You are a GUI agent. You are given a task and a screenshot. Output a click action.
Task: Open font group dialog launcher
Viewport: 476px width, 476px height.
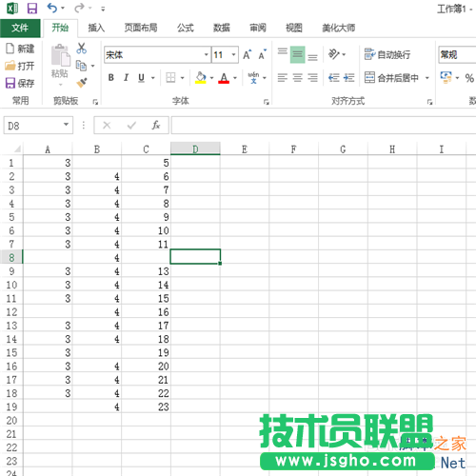(266, 102)
